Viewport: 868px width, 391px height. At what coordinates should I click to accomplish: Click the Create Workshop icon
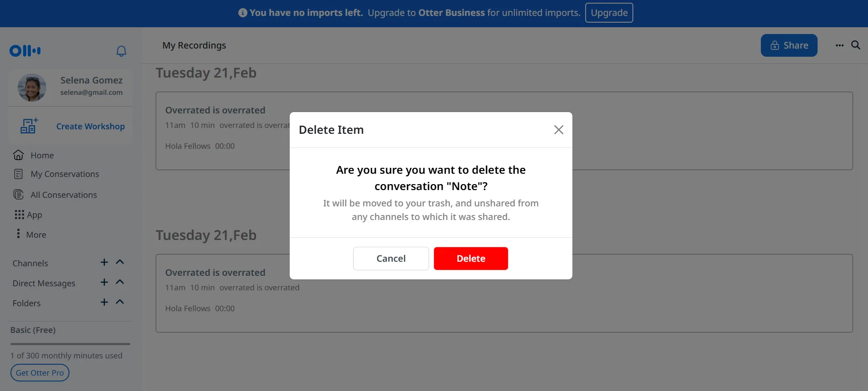(29, 126)
